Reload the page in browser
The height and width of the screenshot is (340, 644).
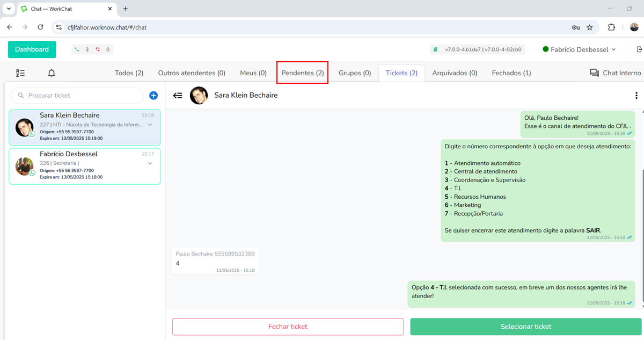click(x=40, y=27)
